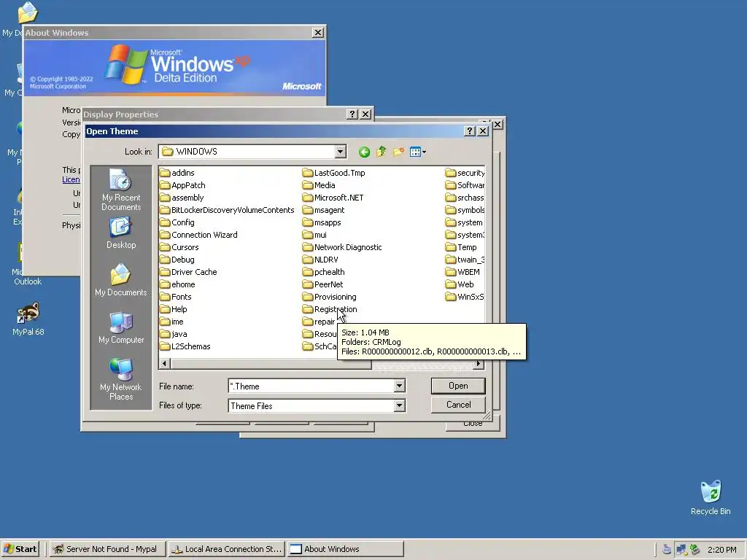Open the View menu dropdown icon
747x560 pixels.
[x=418, y=152]
